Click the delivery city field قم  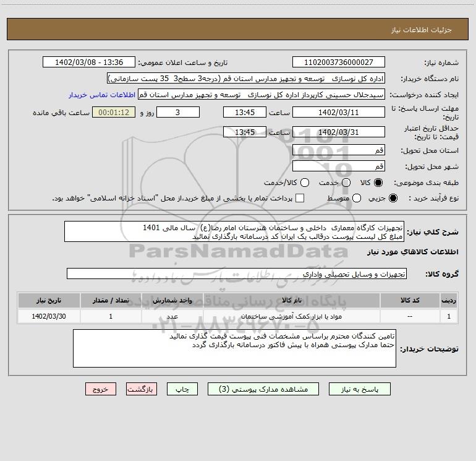click(339, 166)
